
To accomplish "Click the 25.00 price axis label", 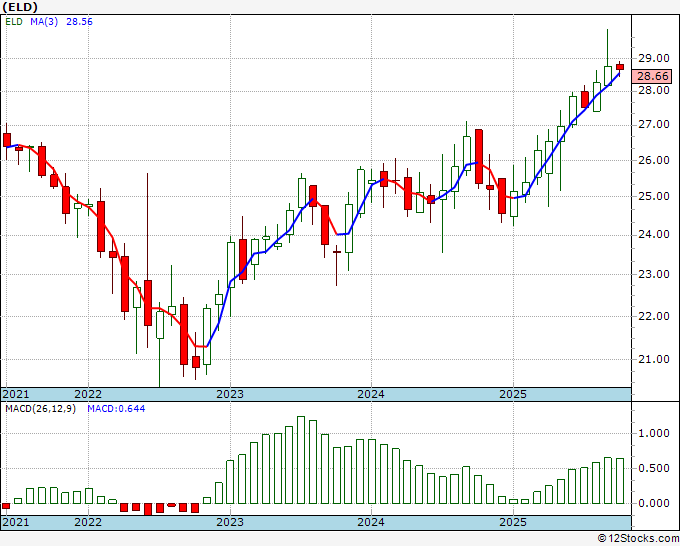I will coord(654,196).
